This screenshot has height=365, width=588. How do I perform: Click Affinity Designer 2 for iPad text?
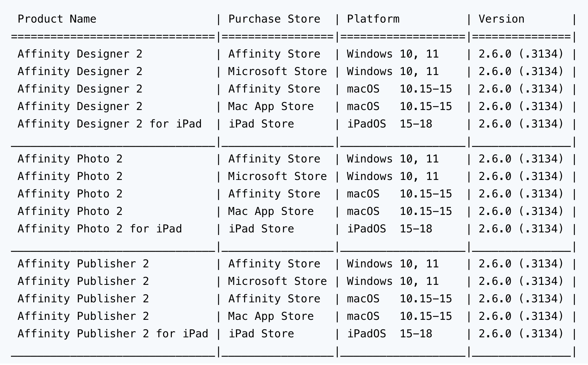[x=109, y=124]
